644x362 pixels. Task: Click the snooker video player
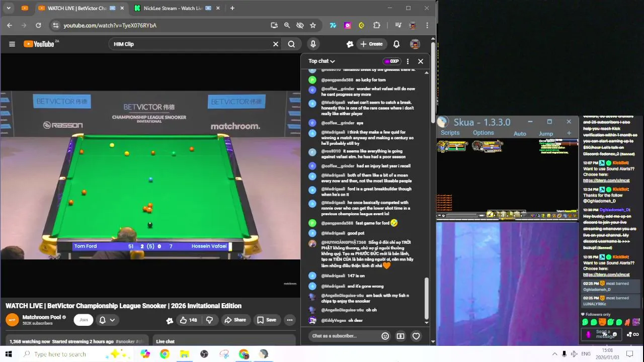[x=150, y=175]
